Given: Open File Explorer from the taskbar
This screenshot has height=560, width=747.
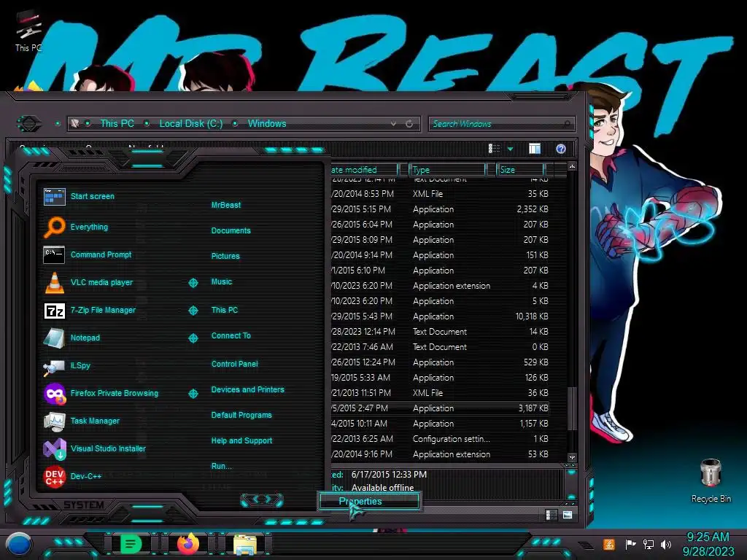Looking at the screenshot, I should point(245,545).
